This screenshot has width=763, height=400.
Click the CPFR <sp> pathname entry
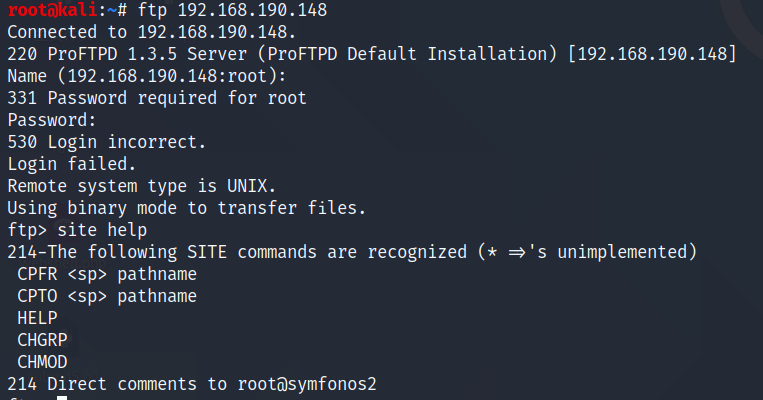pos(107,274)
